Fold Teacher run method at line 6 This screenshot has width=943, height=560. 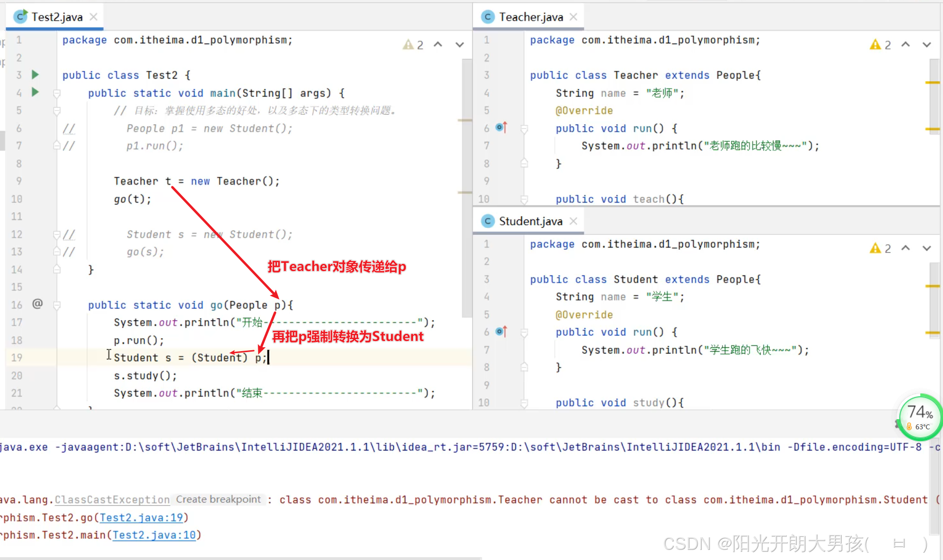tap(524, 129)
